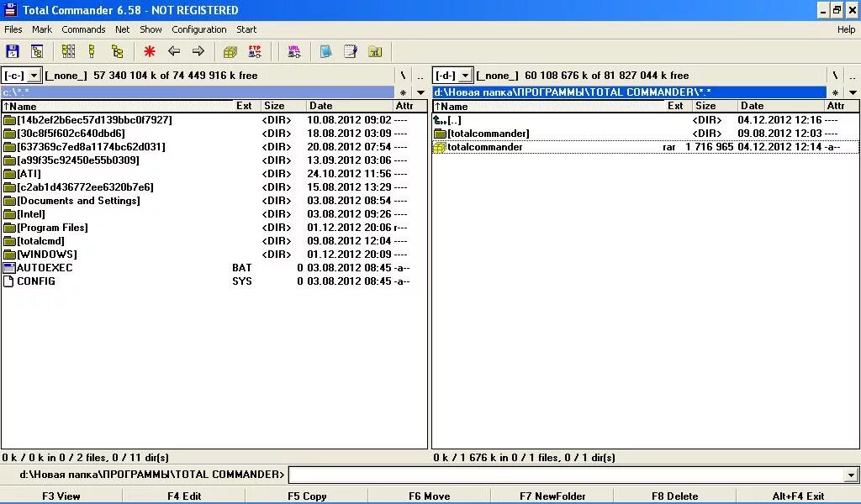Screen dimensions: 861x504
Task: Switch to full details view, single-column icon
Action: point(92,51)
